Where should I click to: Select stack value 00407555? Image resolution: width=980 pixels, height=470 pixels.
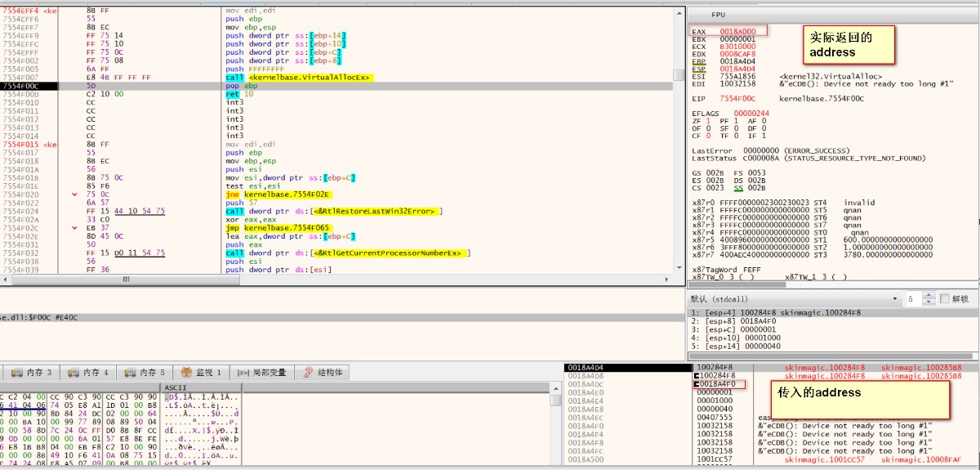tap(714, 417)
